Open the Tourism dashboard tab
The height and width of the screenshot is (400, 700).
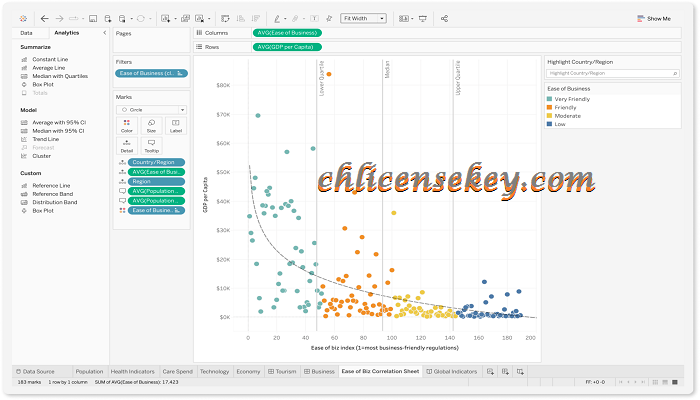point(282,371)
